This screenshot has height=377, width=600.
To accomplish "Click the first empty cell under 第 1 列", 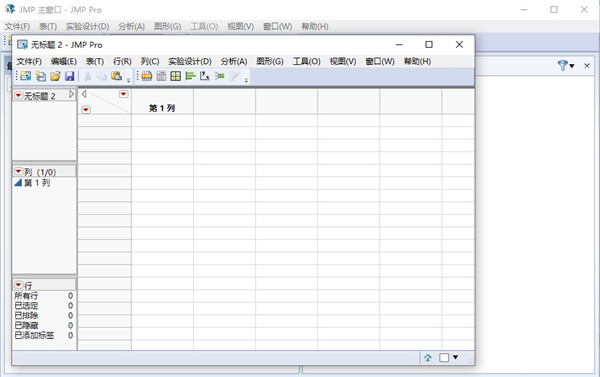I will pyautogui.click(x=162, y=121).
